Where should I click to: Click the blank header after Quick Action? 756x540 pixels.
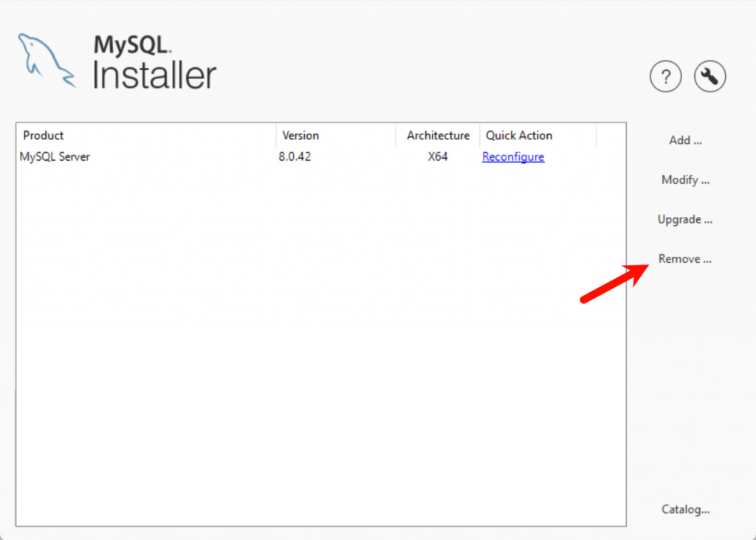point(611,135)
